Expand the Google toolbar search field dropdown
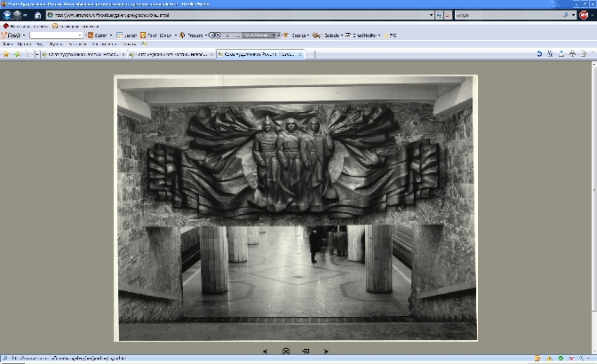The height and width of the screenshot is (364, 597). 80,35
